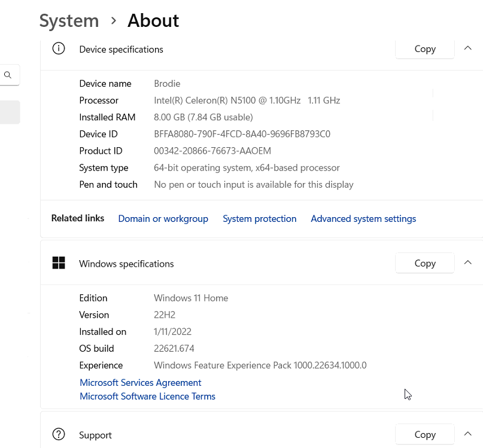Go back to System in breadcrumb
This screenshot has width=483, height=448.
69,21
